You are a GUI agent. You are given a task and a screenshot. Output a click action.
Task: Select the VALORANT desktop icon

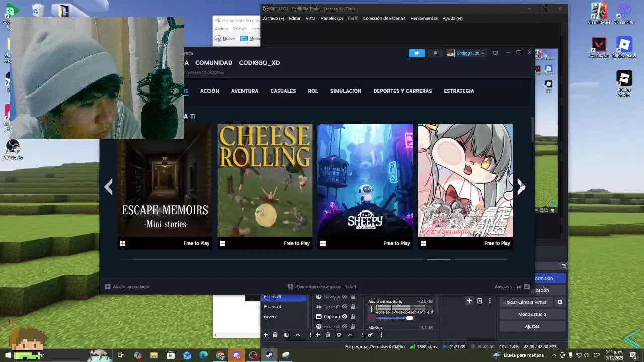(x=599, y=48)
